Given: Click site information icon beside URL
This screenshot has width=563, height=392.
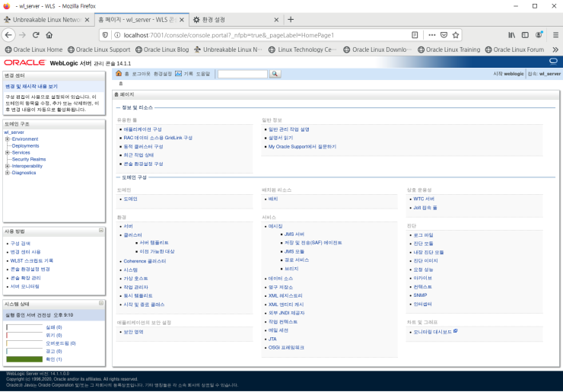Looking at the screenshot, I should click(x=117, y=35).
